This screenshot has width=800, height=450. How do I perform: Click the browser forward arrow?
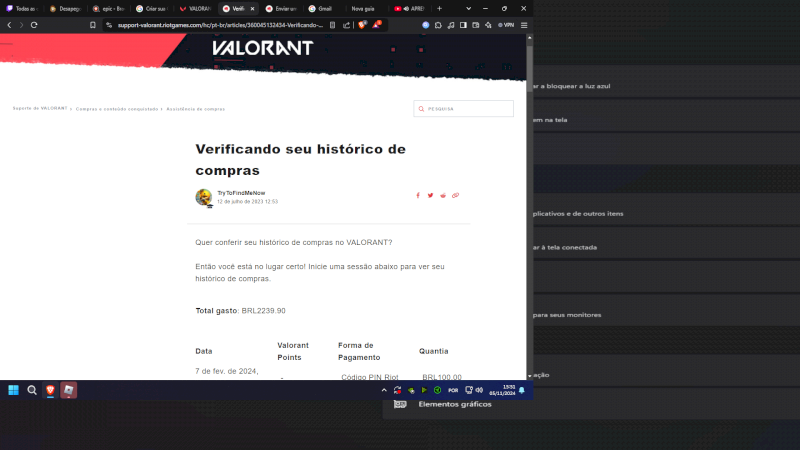[x=21, y=24]
